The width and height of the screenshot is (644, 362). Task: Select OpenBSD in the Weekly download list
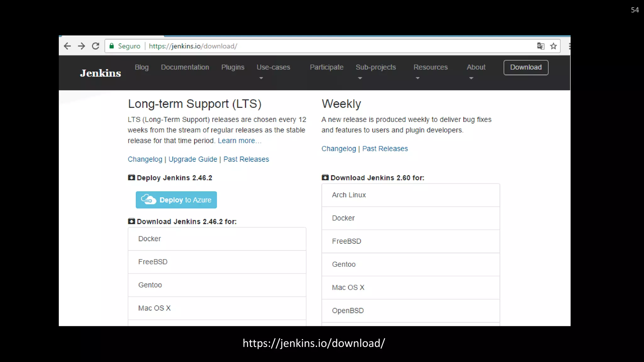(x=411, y=311)
